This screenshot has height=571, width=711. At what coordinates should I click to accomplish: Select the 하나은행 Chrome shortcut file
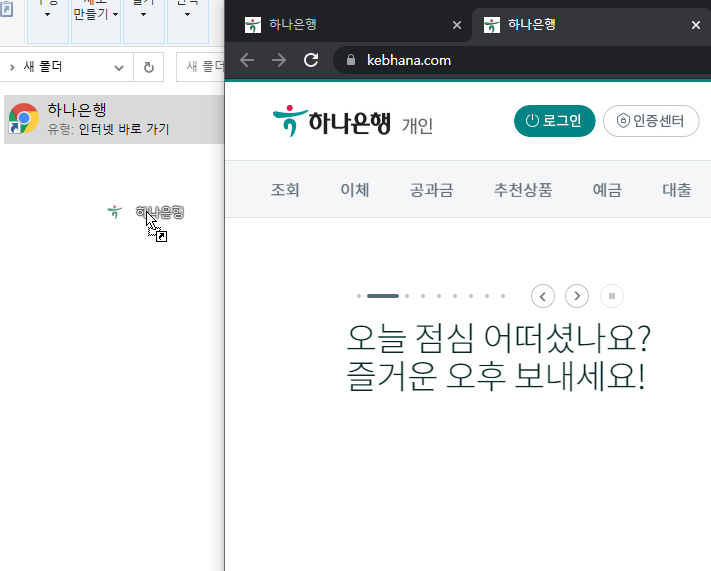tap(114, 119)
